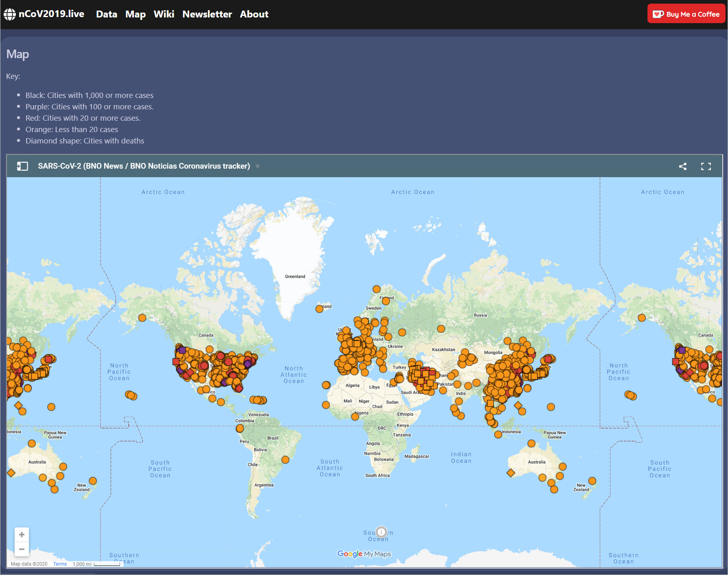Viewport: 728px width, 575px height.
Task: Click the nCoV2019.live globe logo
Action: pos(10,15)
